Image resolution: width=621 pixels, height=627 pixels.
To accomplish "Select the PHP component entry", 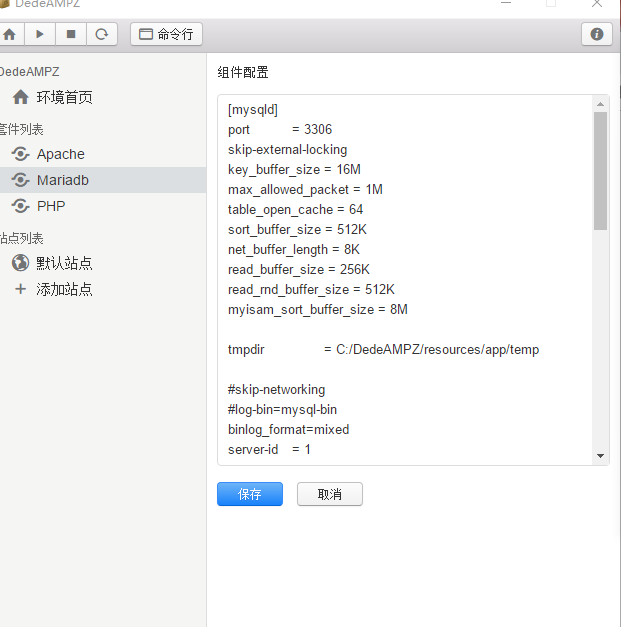I will click(50, 206).
